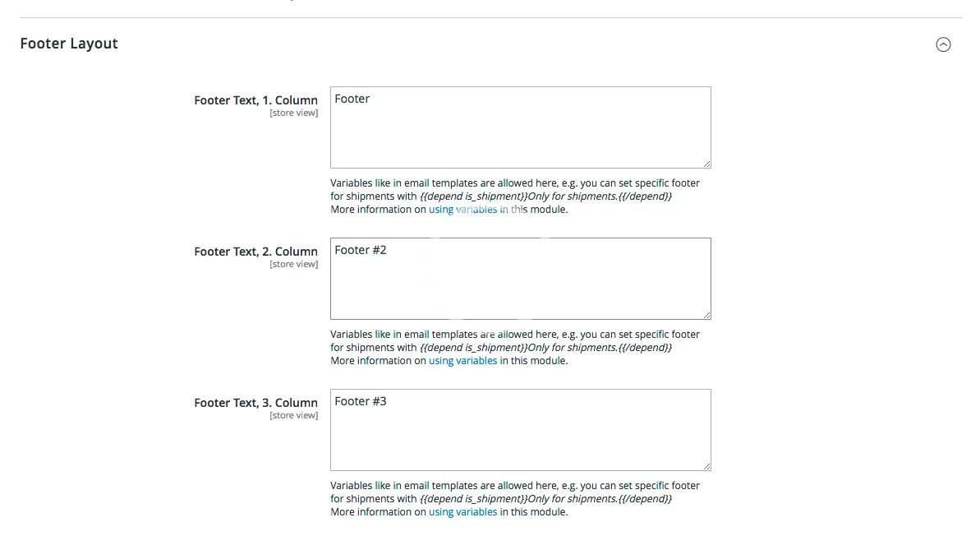Open 'using variables' link under first column

(462, 210)
